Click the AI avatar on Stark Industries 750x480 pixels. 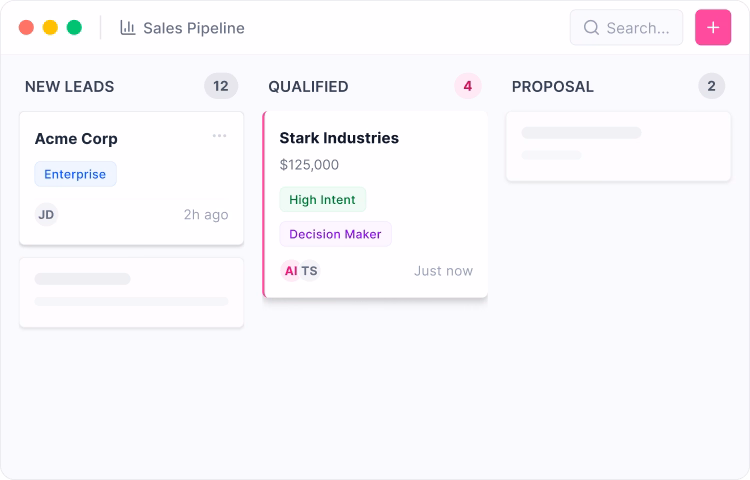pyautogui.click(x=291, y=270)
